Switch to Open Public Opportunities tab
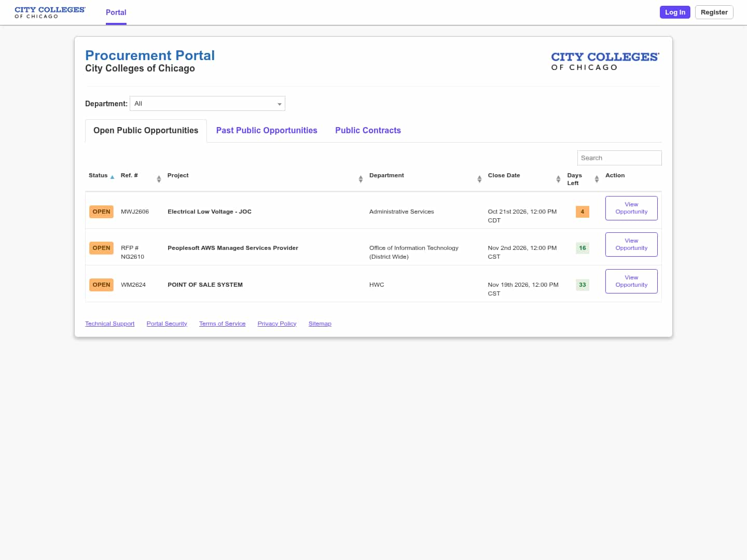The image size is (747, 560). [x=146, y=131]
